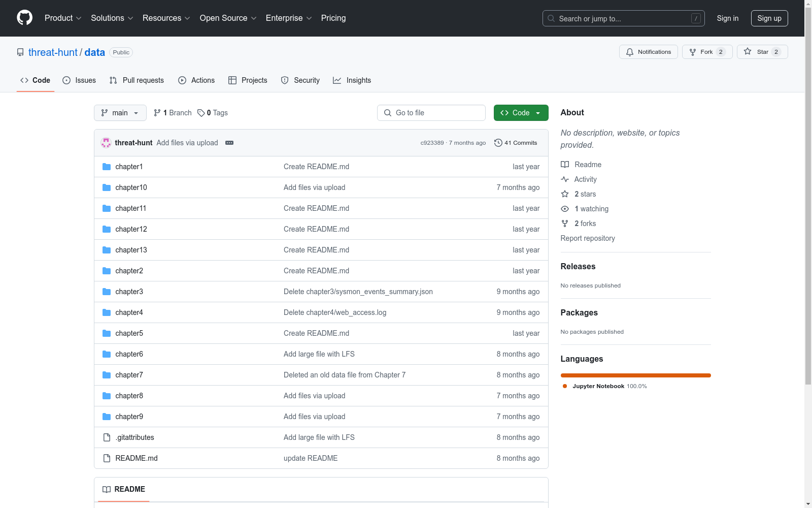Click the forks icon in About
This screenshot has height=508, width=812.
[x=565, y=224]
